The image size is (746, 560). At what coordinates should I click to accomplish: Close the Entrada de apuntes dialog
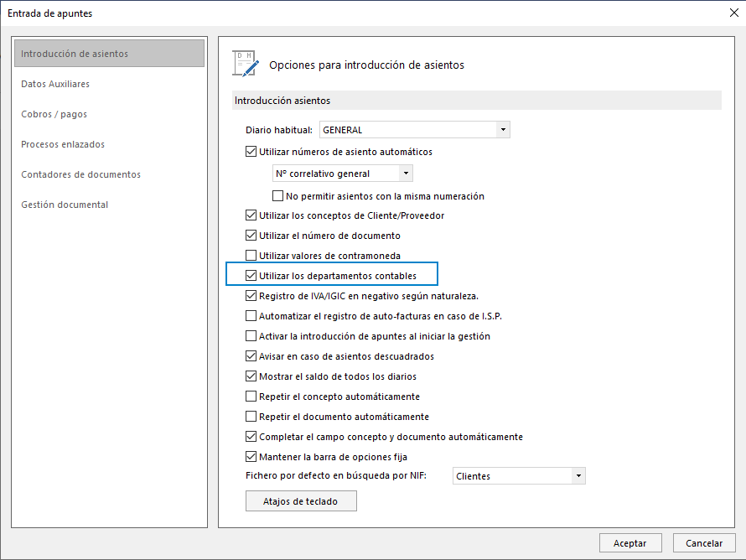coord(734,13)
